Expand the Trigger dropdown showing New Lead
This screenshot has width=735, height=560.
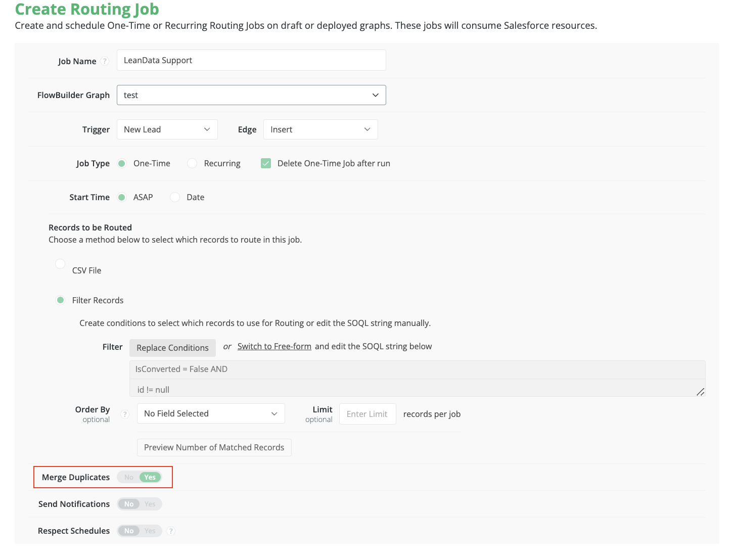tap(167, 129)
